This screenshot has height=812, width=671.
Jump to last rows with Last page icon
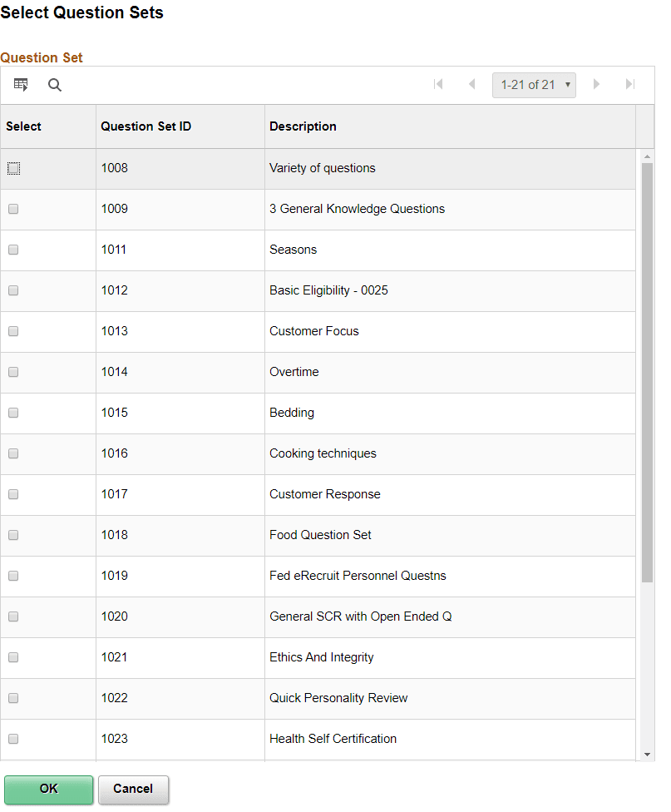[629, 84]
